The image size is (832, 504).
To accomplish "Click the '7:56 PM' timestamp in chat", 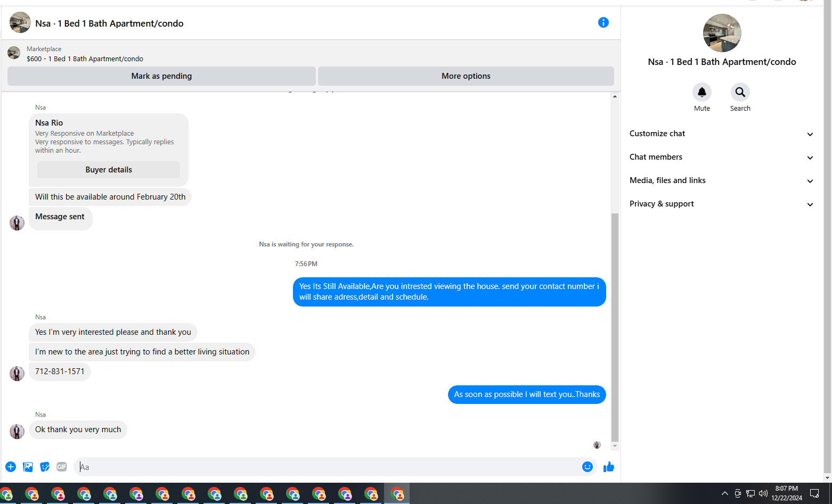I will [x=306, y=264].
